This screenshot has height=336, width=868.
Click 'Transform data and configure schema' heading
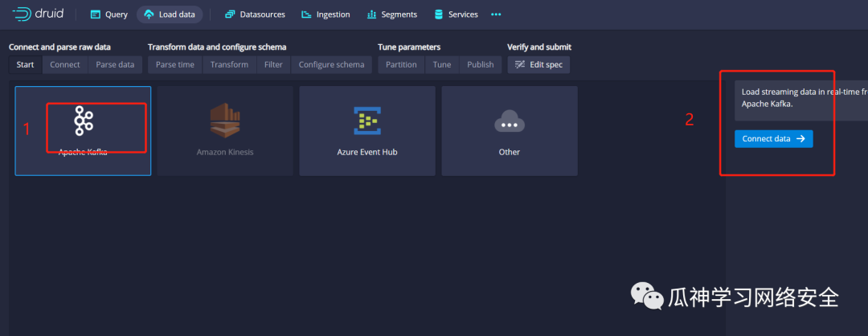pyautogui.click(x=217, y=47)
